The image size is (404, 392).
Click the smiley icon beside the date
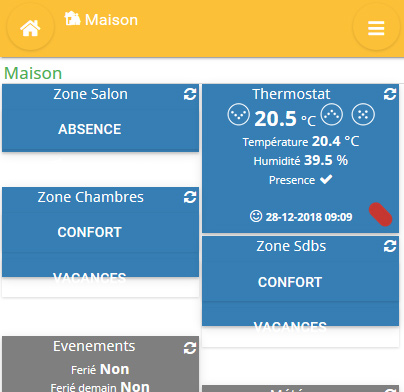pos(256,216)
